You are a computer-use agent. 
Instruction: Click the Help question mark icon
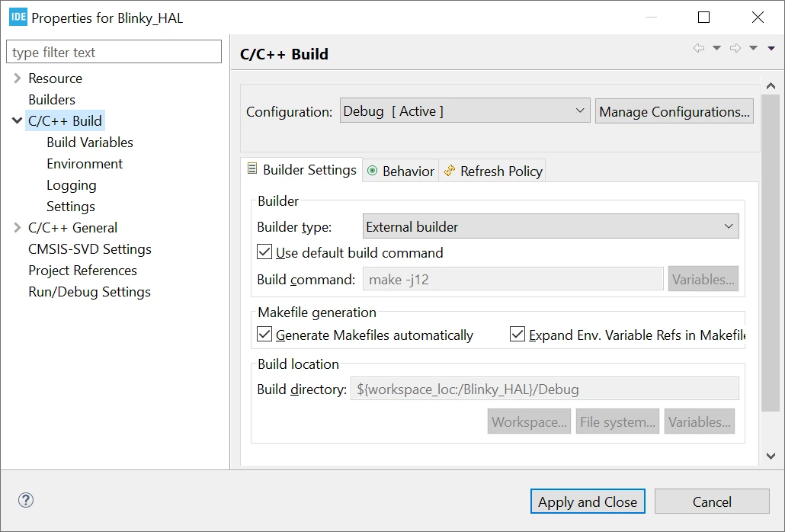pos(26,500)
